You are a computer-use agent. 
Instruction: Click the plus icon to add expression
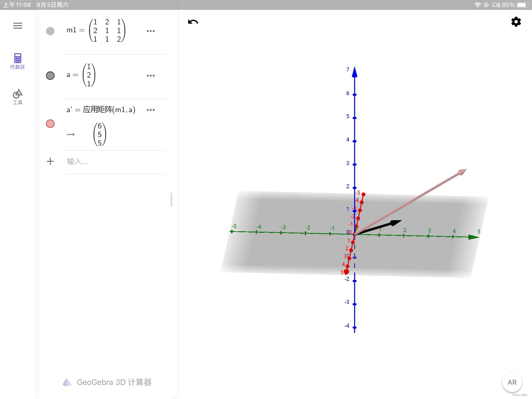pos(50,161)
